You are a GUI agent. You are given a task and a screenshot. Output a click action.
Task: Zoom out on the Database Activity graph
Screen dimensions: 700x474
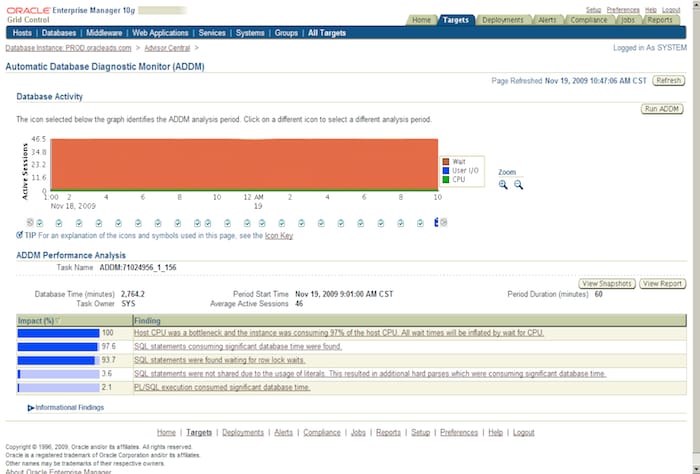coord(518,185)
